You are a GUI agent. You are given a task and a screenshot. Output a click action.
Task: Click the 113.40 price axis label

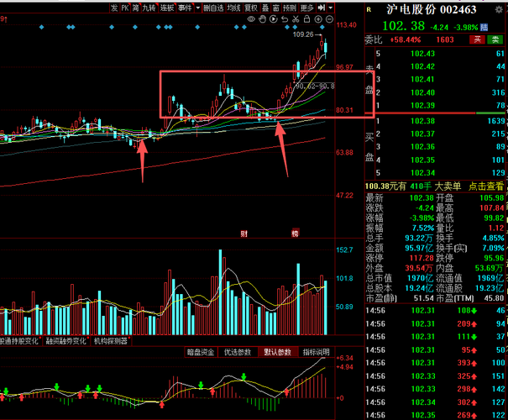[x=346, y=25]
